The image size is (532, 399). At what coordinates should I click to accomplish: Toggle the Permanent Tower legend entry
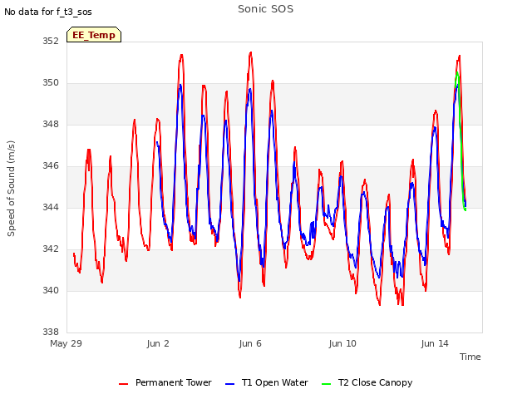(x=165, y=382)
